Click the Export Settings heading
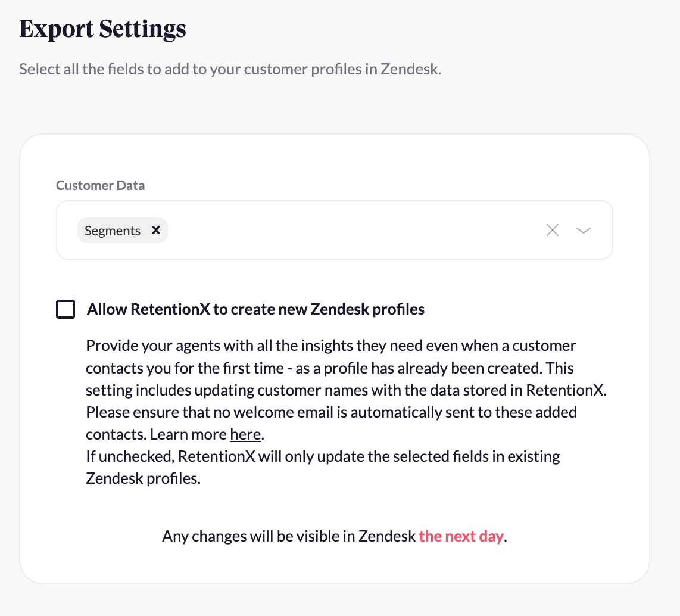 (102, 29)
